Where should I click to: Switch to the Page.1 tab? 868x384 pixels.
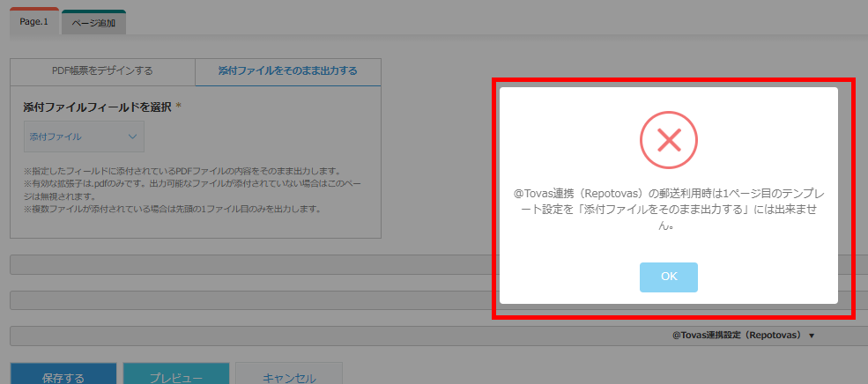click(34, 22)
